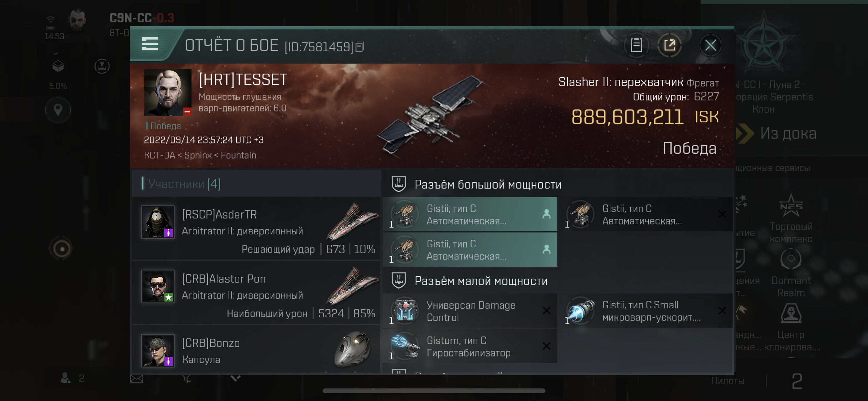Select first highlighted Gistii autocannon module
This screenshot has height=401, width=868.
pos(470,214)
